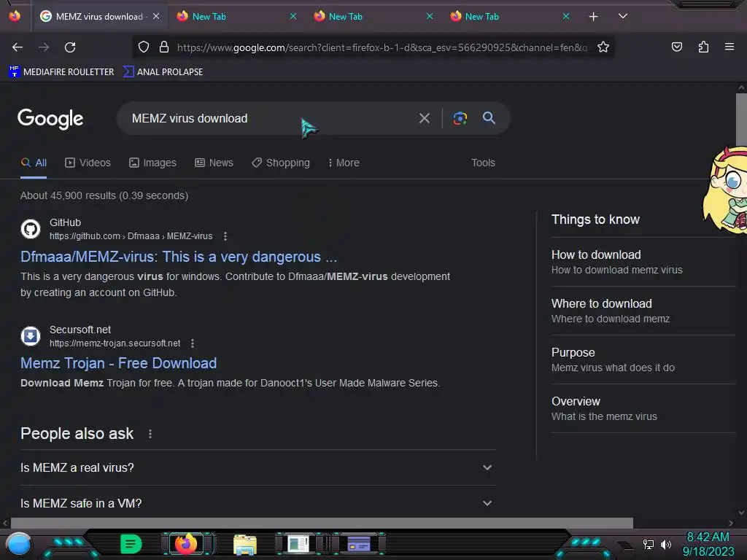Open options for Securesoft.net result
This screenshot has height=560, width=747.
pos(193,343)
